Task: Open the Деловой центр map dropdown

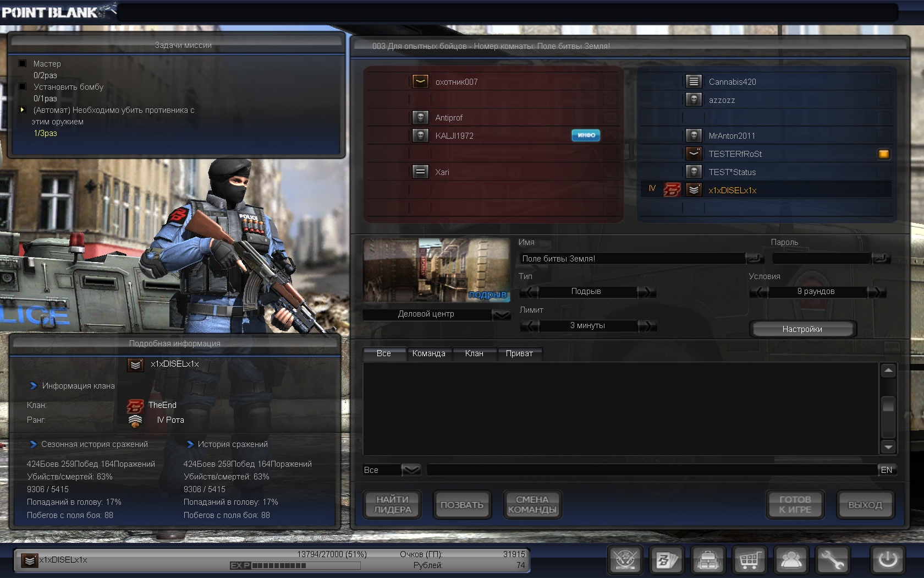Action: 501,314
